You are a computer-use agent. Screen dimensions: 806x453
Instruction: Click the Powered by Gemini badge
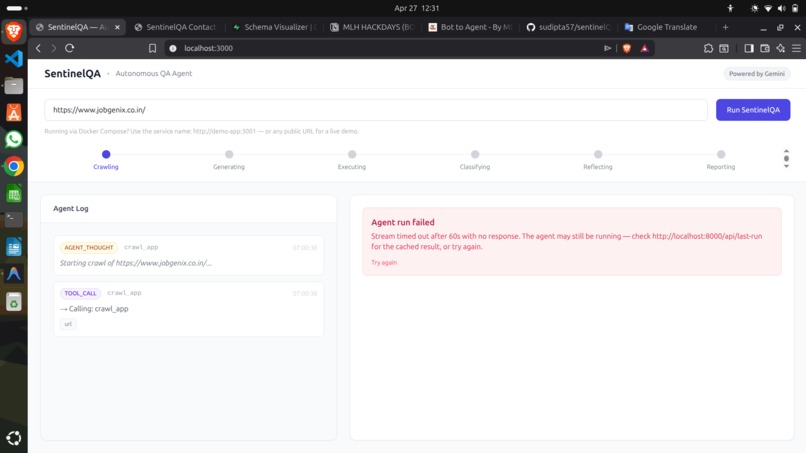click(757, 74)
